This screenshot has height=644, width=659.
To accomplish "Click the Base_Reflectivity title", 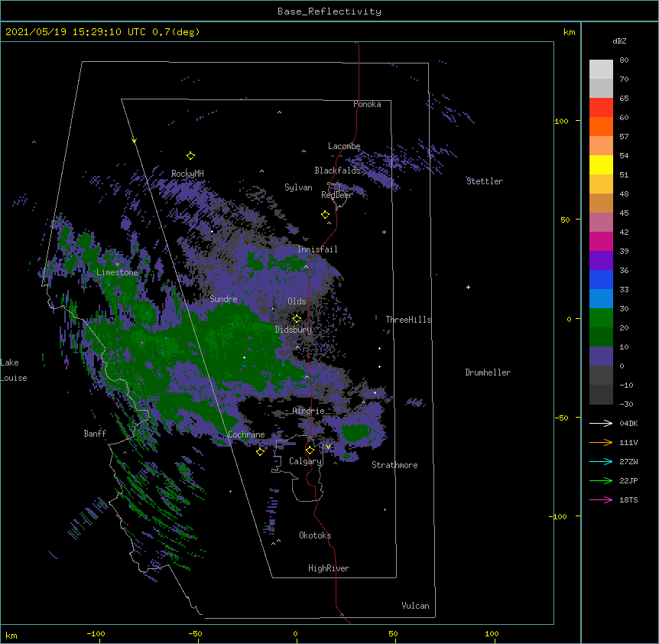I will pos(329,11).
